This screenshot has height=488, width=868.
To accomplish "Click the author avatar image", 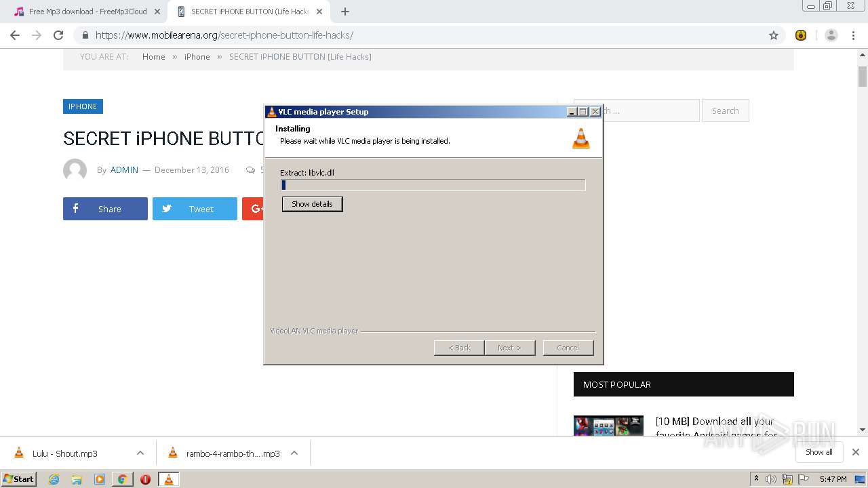I will [x=75, y=170].
